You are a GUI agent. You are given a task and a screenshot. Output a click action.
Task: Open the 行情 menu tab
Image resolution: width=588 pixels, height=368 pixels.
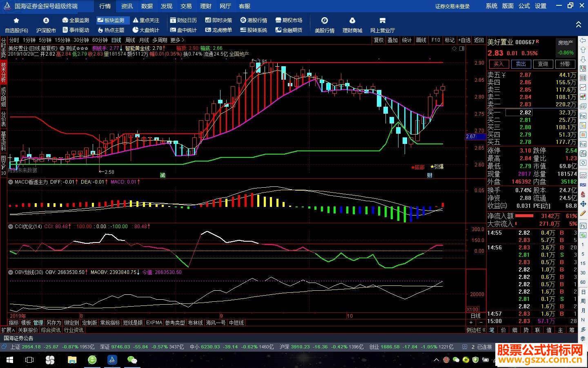(105, 6)
